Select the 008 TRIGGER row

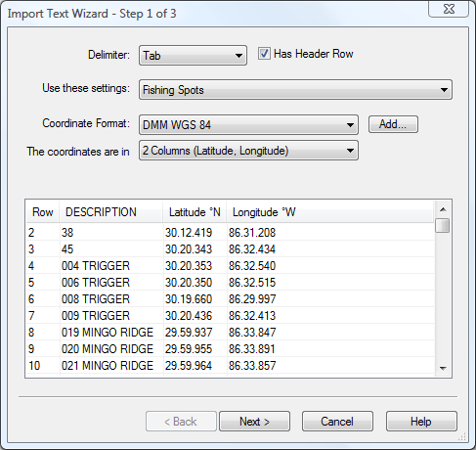[230, 299]
